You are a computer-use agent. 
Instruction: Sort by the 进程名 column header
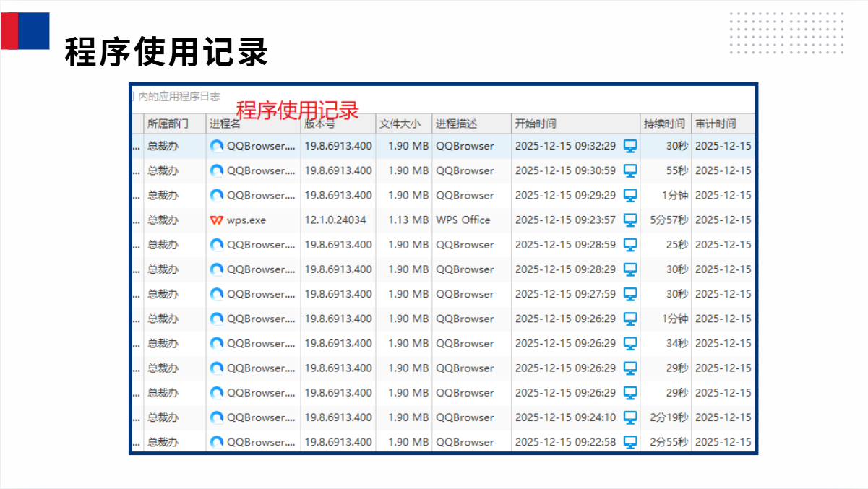click(225, 124)
